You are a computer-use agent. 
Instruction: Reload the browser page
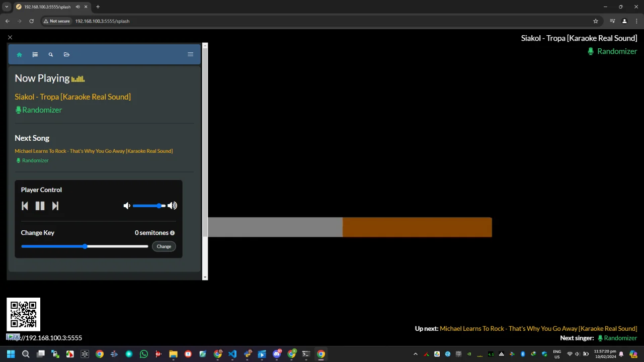(31, 21)
